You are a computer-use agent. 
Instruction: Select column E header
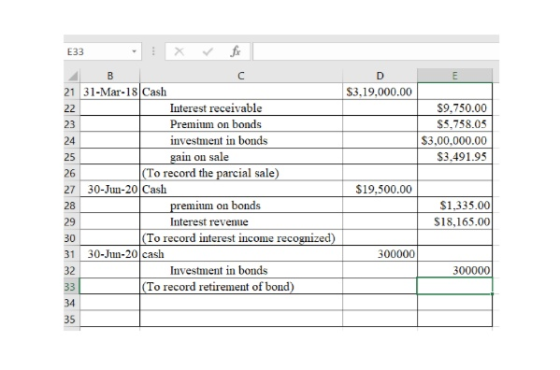point(455,76)
